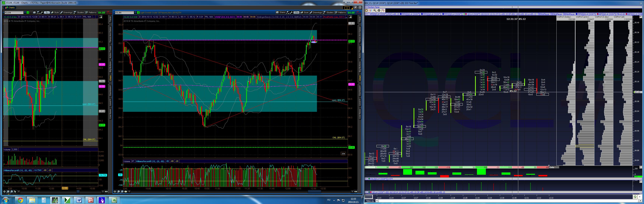Expand right chart time axis arrows icon
Viewport: 644px width, 204px height.
pos(356,192)
